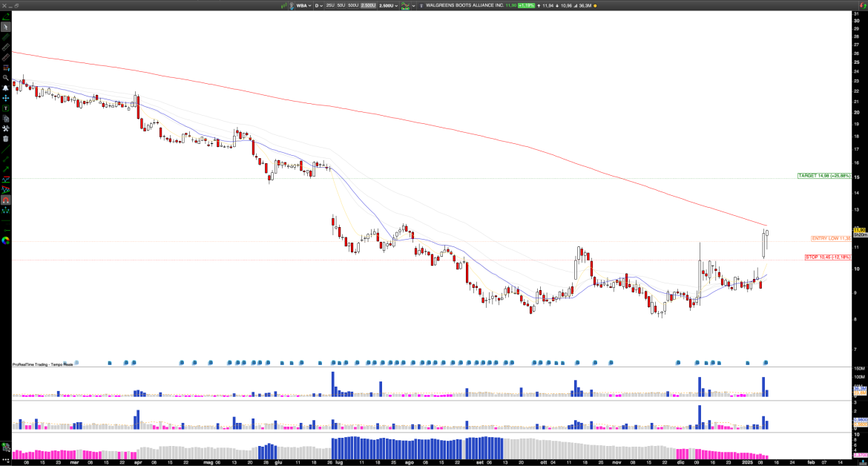Open the WBA symbol dropdown
The height and width of the screenshot is (466, 868).
click(x=304, y=5)
